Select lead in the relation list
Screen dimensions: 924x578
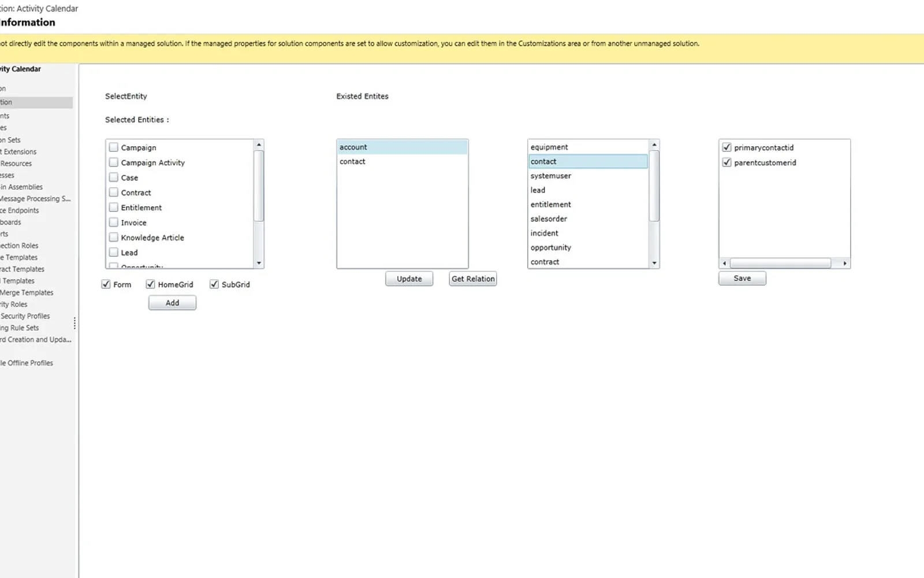(x=588, y=190)
